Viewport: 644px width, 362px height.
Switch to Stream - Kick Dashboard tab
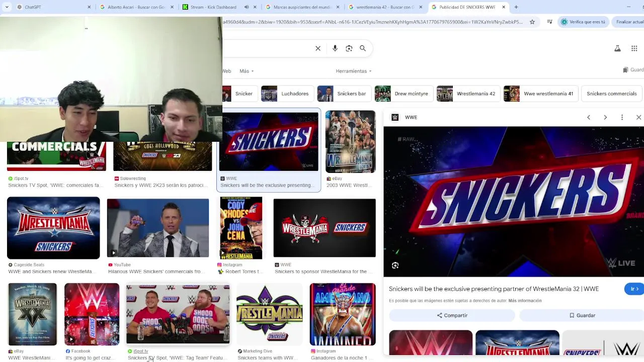pyautogui.click(x=219, y=7)
